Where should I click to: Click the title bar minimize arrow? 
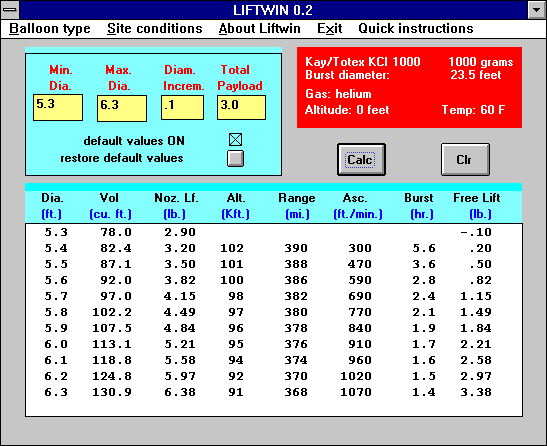tap(536, 10)
